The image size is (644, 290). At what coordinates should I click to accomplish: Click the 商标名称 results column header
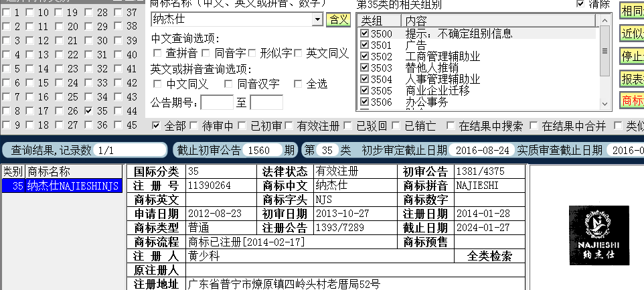(x=74, y=171)
